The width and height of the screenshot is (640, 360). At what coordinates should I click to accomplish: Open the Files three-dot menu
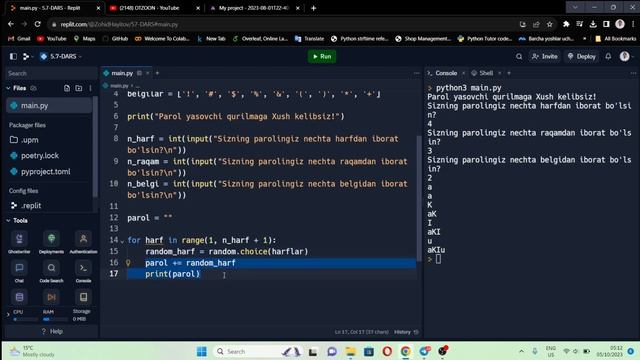coord(90,88)
